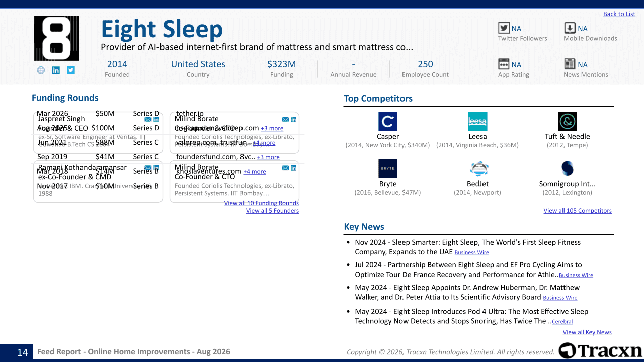
Task: Click the News Mentions icon
Action: pyautogui.click(x=570, y=64)
